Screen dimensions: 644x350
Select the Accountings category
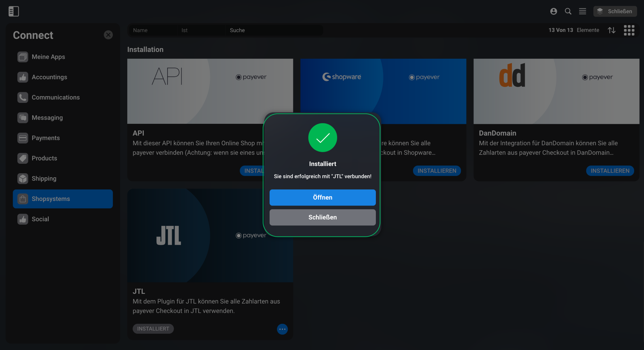[63, 77]
